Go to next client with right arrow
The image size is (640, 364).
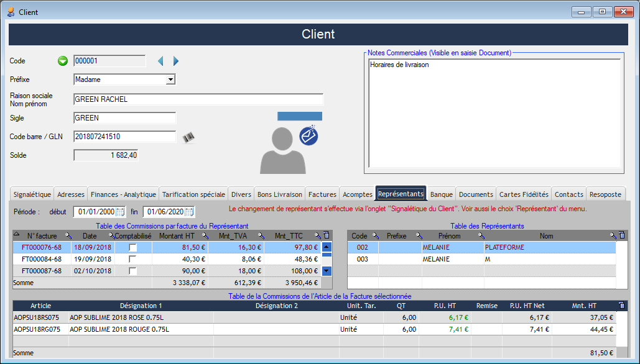click(x=176, y=61)
